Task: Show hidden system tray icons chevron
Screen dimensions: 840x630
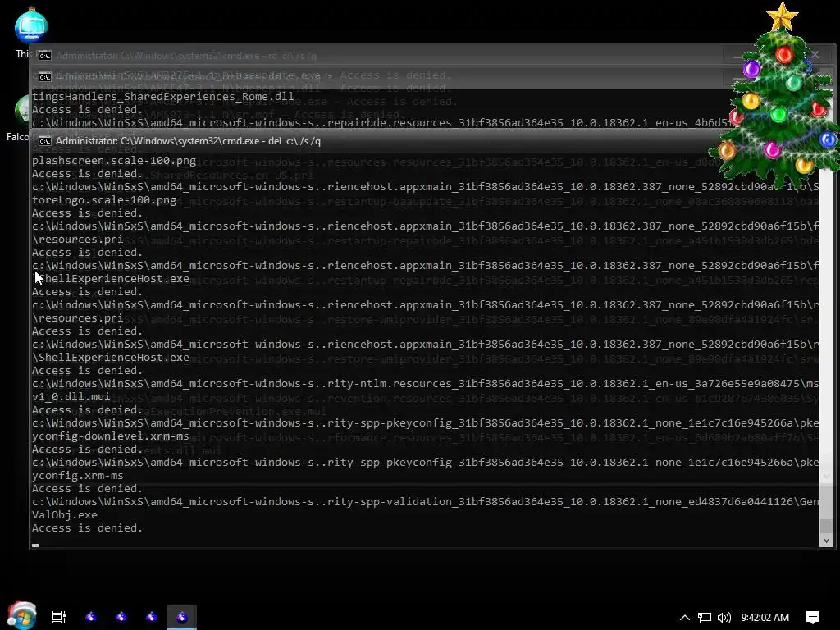Action: click(685, 618)
